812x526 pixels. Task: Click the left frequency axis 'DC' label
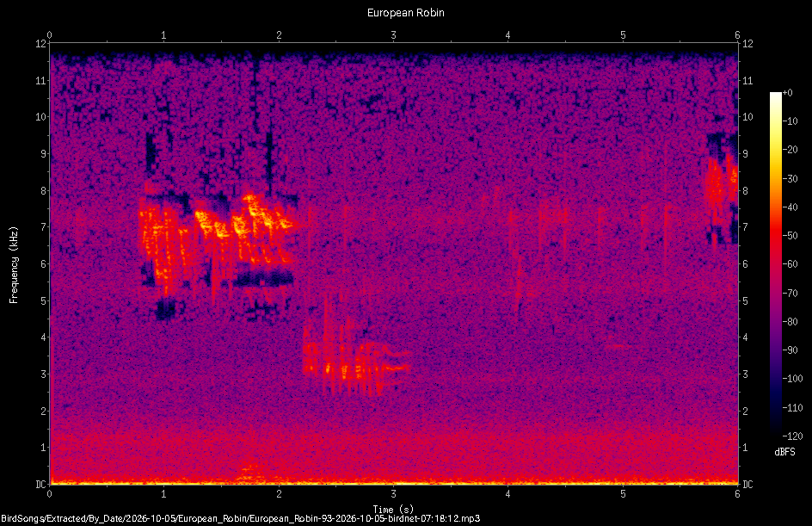pos(40,484)
